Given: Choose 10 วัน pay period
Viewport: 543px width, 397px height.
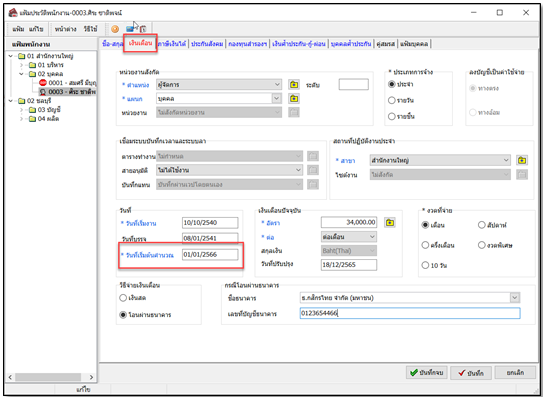Looking at the screenshot, I should click(x=425, y=265).
